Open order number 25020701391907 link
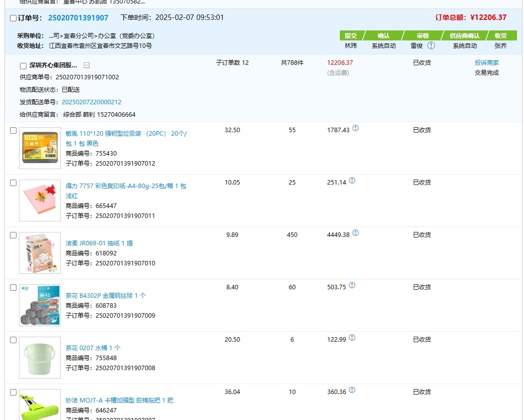 [x=78, y=18]
